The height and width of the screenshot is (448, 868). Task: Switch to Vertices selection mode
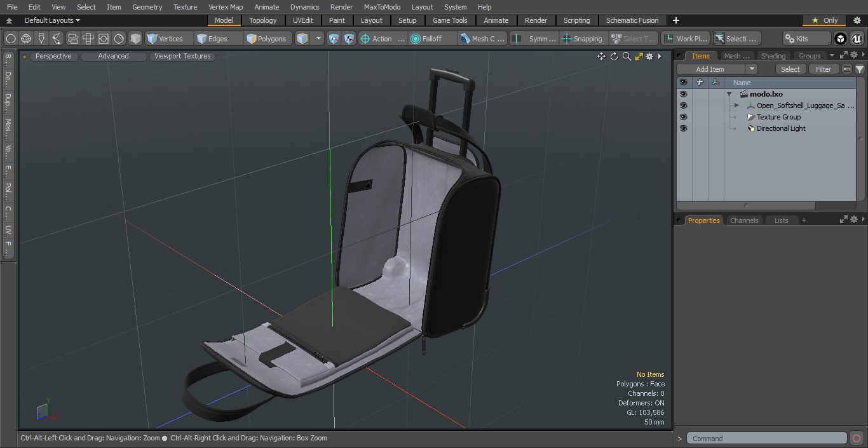click(168, 39)
